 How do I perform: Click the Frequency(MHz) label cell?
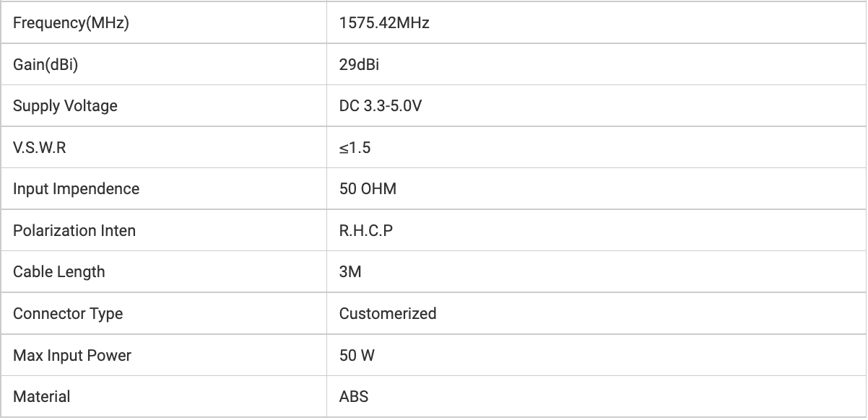[71, 23]
